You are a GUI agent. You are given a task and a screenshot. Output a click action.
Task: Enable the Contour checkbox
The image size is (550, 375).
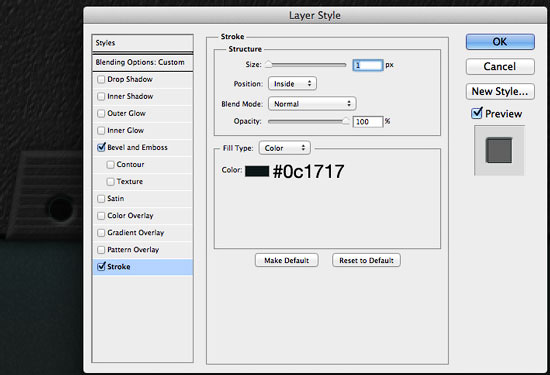point(110,165)
